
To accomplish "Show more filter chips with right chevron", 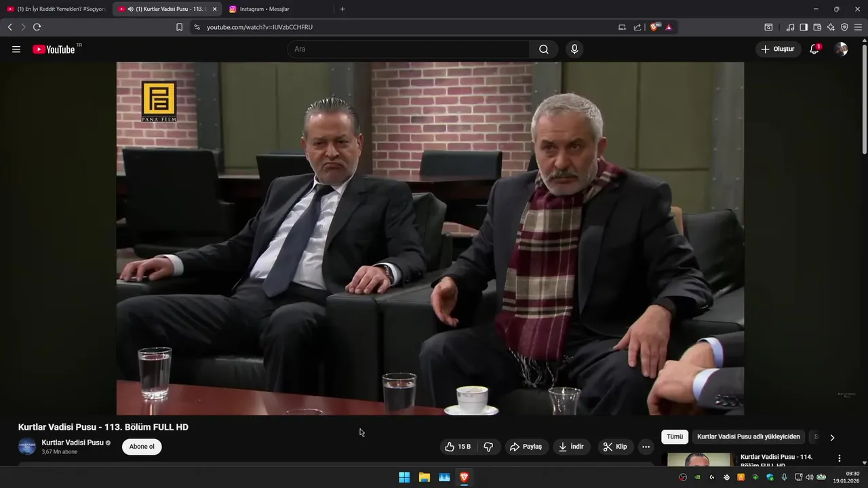I will [832, 438].
